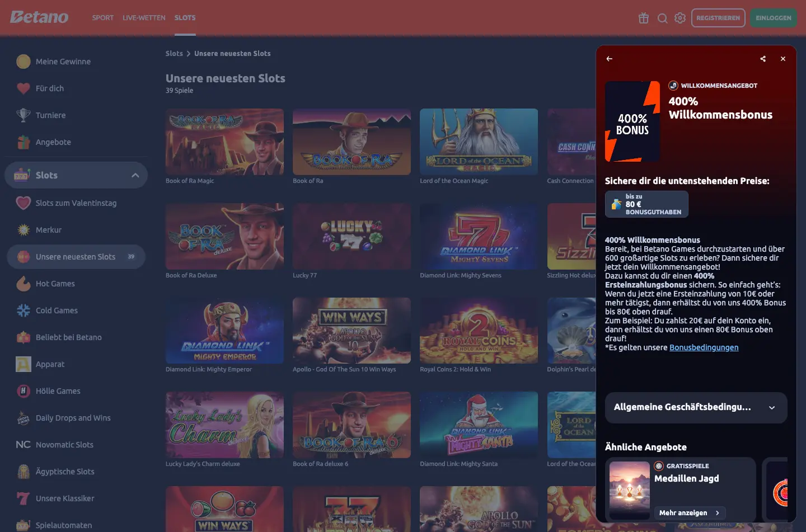This screenshot has height=532, width=806.
Task: Click the Turniere trophy icon
Action: [24, 115]
